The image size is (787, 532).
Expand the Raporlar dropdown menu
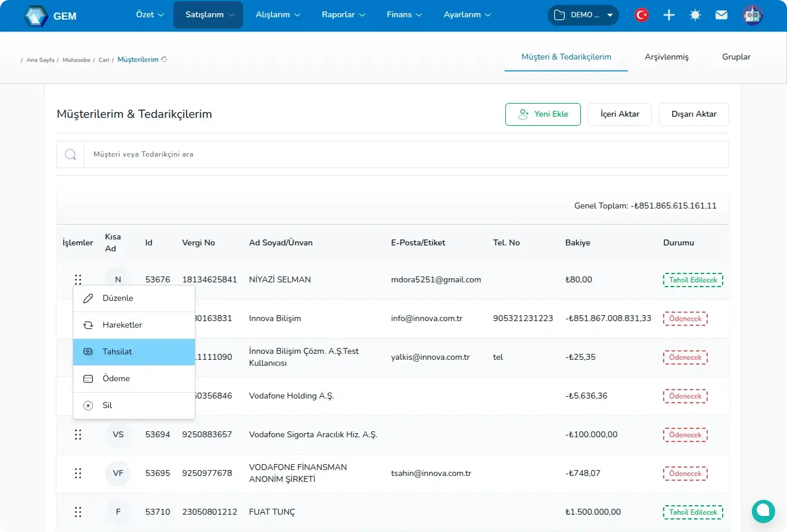(x=343, y=15)
